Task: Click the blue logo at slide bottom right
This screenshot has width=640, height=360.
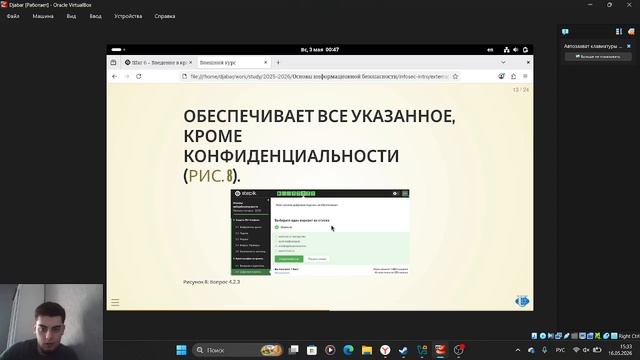Action: (522, 301)
